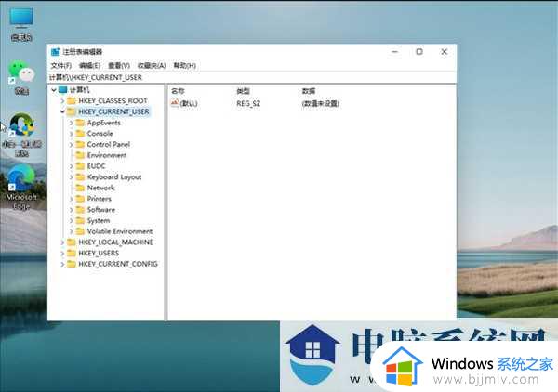Screen dimensions: 558x392
Task: Expand HKEY_CURRENT_CONFIG chevron
Action: (62, 264)
